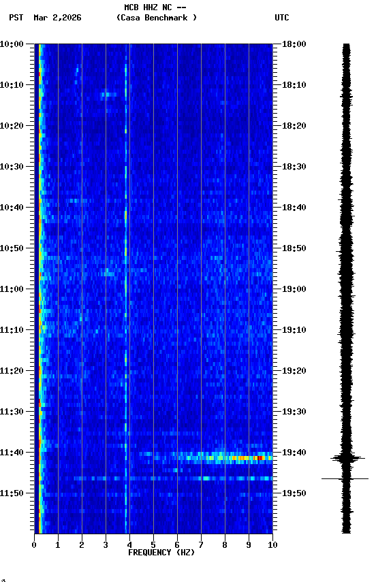Click the 11:00 PST time label
Image resolution: width=376 pixels, height=588 pixels.
pos(12,289)
